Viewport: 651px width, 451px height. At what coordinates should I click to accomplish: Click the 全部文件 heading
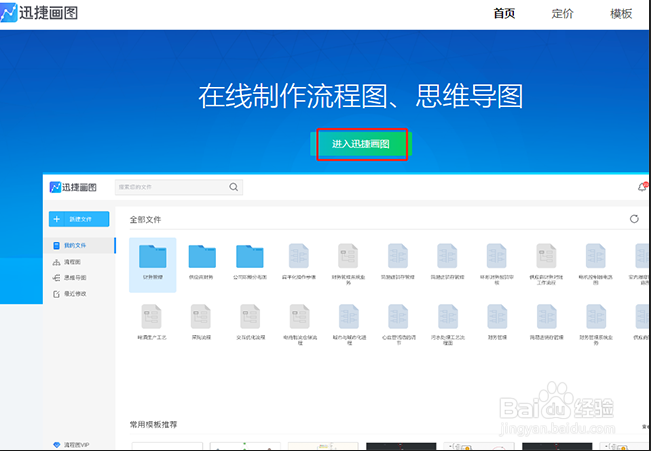pyautogui.click(x=145, y=219)
